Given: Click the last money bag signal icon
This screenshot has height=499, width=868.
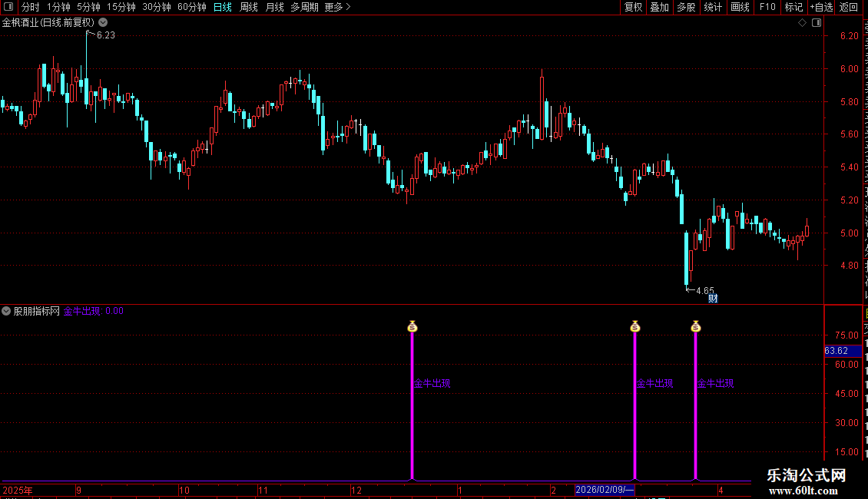Looking at the screenshot, I should coord(696,326).
